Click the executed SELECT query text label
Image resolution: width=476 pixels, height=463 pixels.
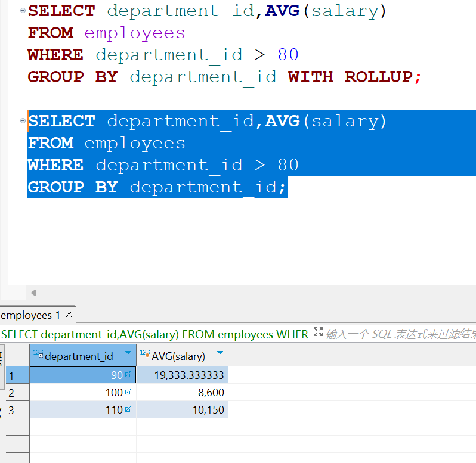pos(155,334)
